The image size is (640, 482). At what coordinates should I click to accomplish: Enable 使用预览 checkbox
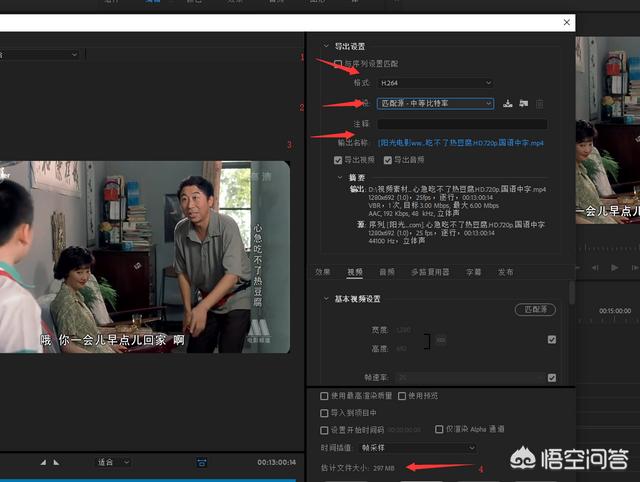(402, 396)
